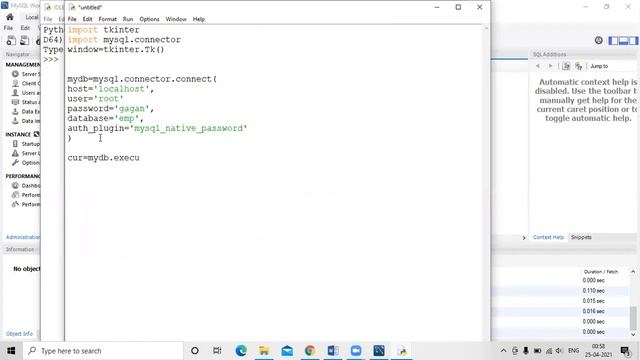
Task: Go to MySQL Workbench home icon
Action: point(10,17)
